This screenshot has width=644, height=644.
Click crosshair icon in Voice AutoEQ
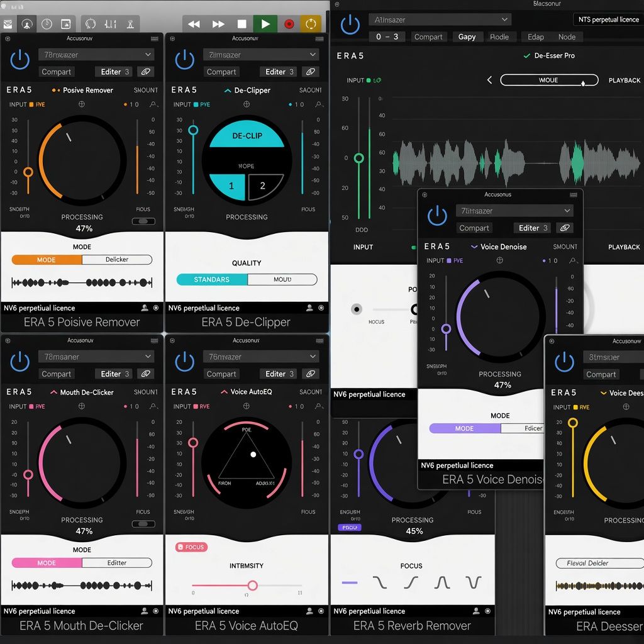(246, 406)
